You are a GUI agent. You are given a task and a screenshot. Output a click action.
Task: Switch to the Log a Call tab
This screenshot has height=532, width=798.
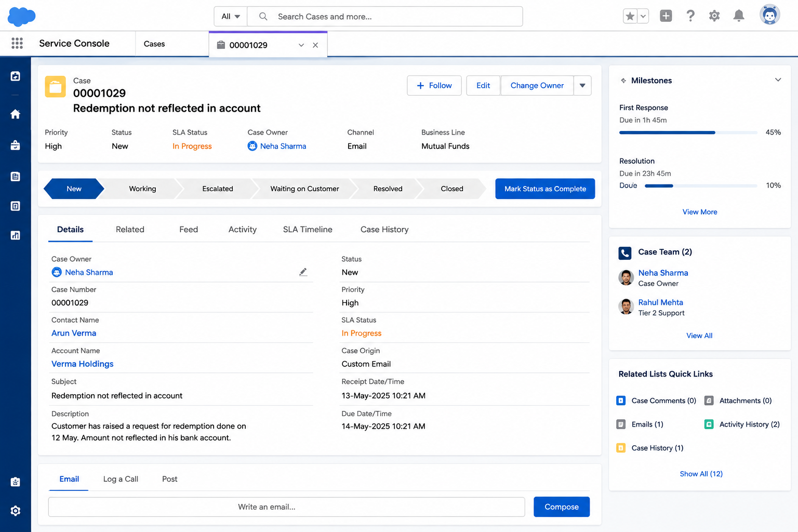[121, 479]
